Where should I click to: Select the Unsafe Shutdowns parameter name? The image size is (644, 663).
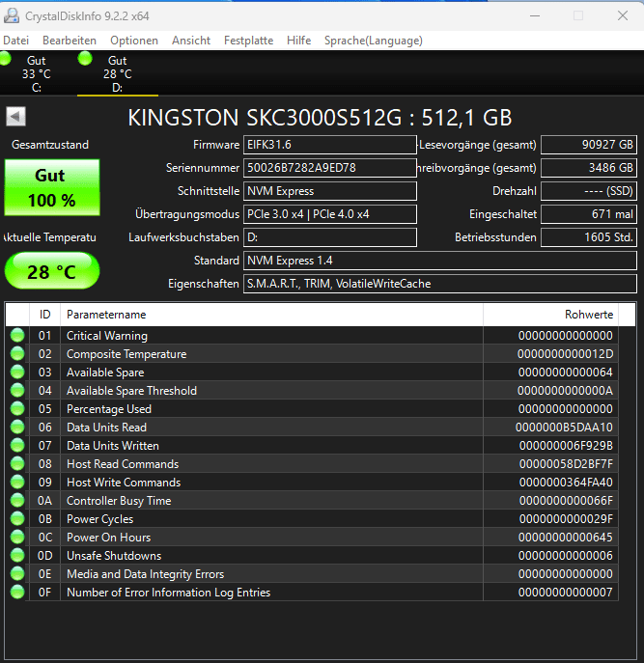(114, 556)
